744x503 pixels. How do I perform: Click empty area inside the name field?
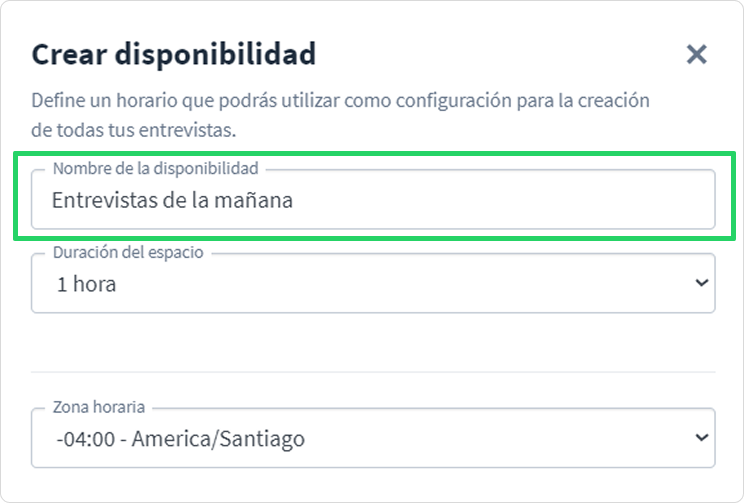(x=503, y=200)
